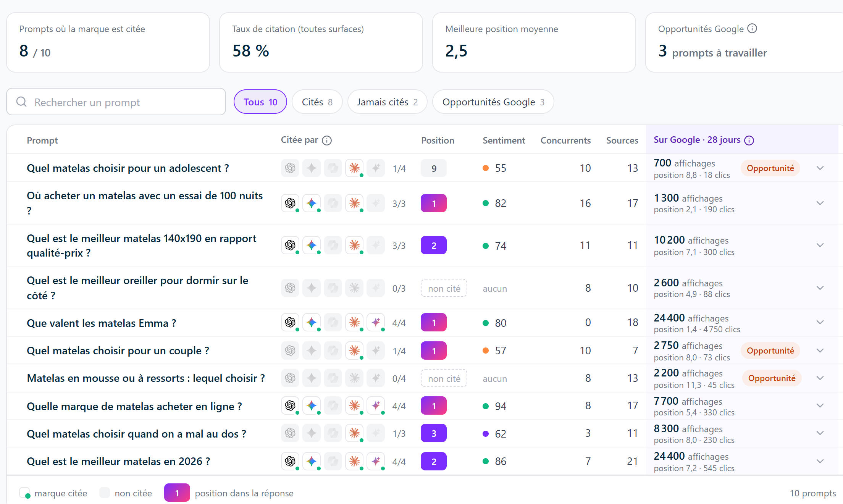Expand the meilleur matelas en 2026 row
The width and height of the screenshot is (843, 504).
(820, 461)
